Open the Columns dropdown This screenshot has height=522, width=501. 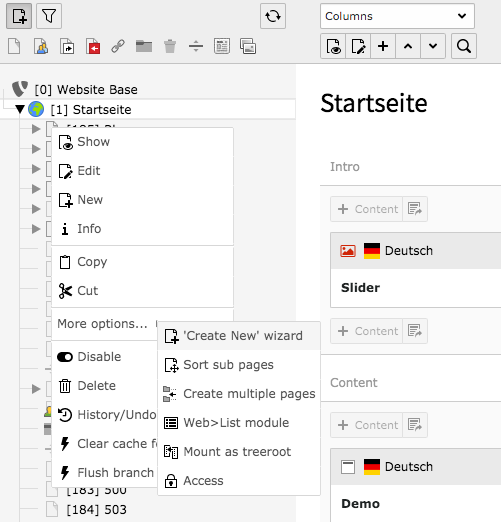(x=397, y=16)
